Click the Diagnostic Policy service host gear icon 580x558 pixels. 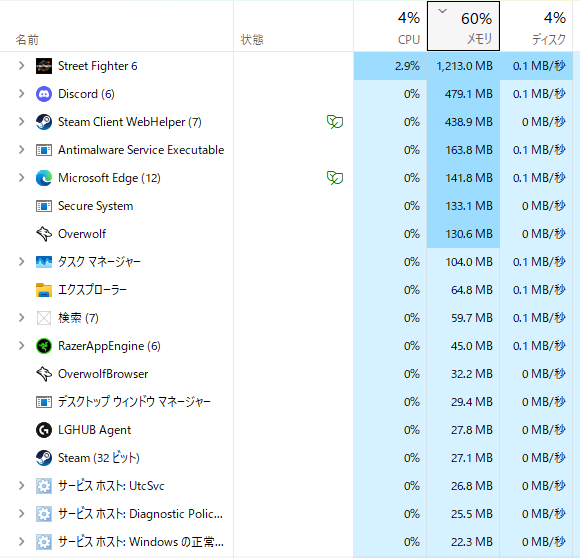point(44,514)
